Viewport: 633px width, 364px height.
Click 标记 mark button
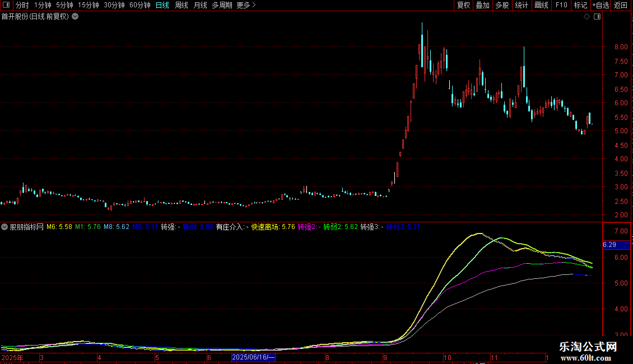click(x=580, y=5)
